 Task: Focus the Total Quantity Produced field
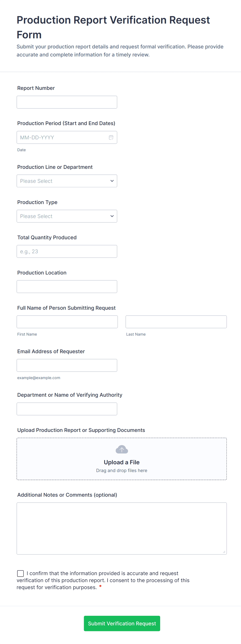click(x=67, y=251)
